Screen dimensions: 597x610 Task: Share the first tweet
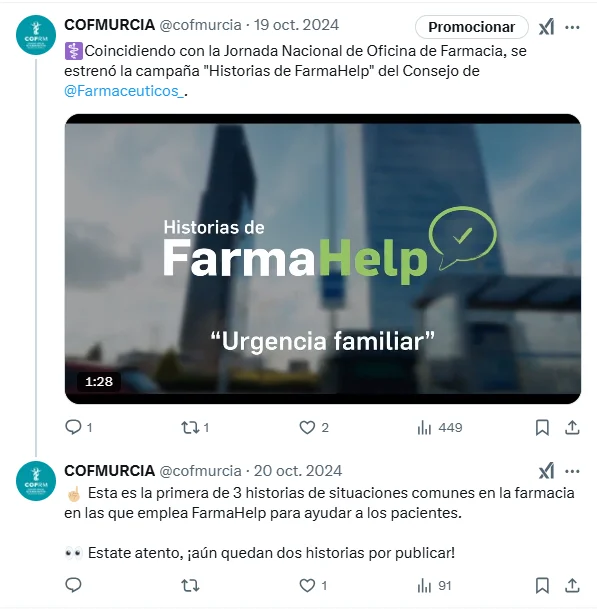(x=572, y=428)
